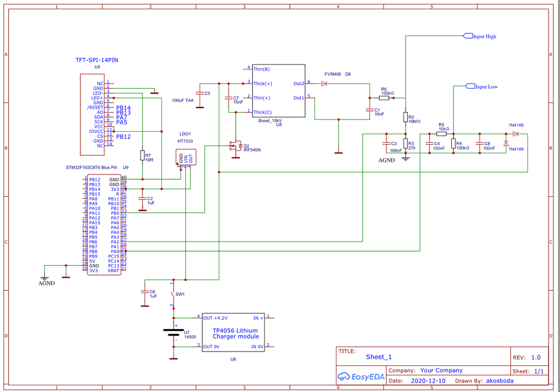Click the EasyEDA logo in title block
The width and height of the screenshot is (560, 392).
pyautogui.click(x=361, y=376)
